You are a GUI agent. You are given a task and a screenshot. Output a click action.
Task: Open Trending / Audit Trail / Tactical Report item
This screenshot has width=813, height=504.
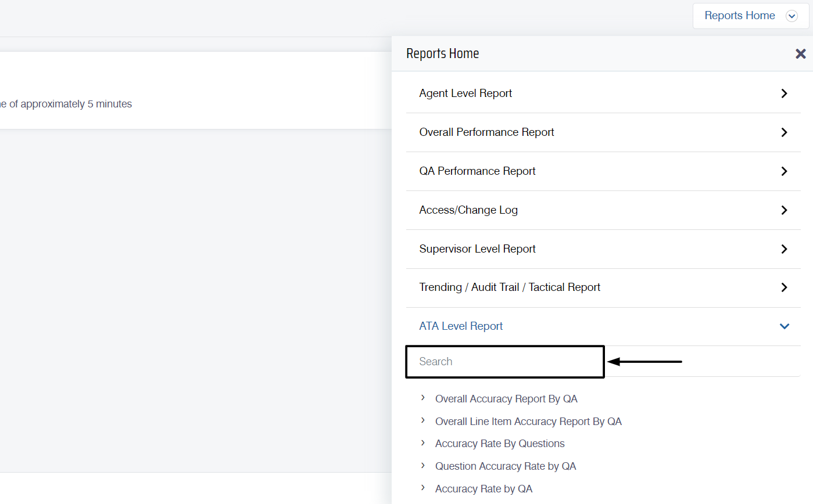pos(603,287)
